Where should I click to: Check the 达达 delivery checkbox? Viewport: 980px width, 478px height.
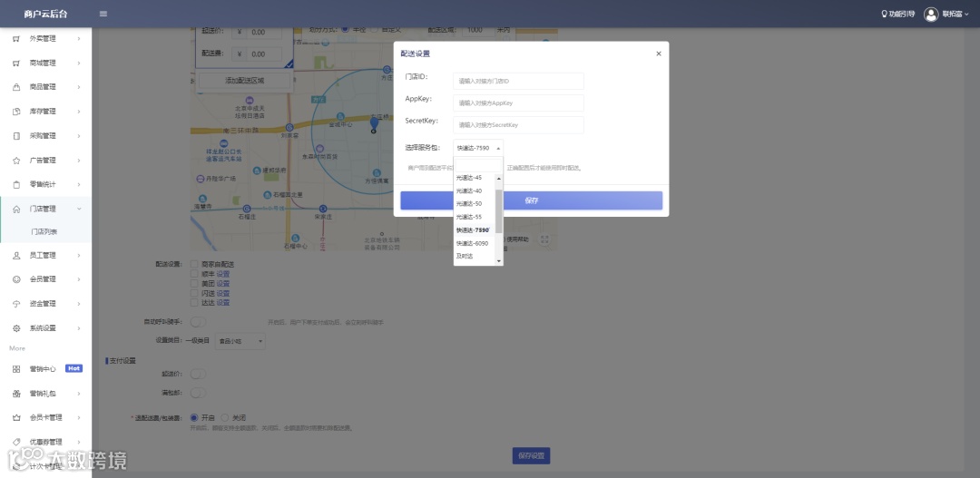coord(194,302)
